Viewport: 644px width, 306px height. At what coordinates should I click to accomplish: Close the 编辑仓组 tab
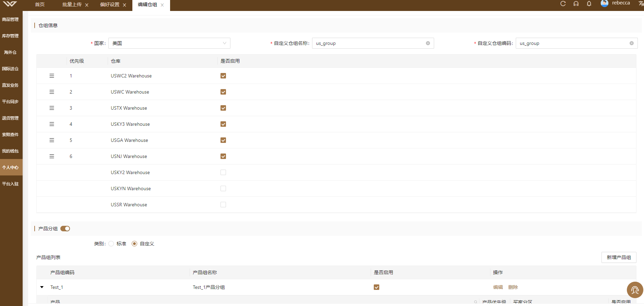(162, 5)
